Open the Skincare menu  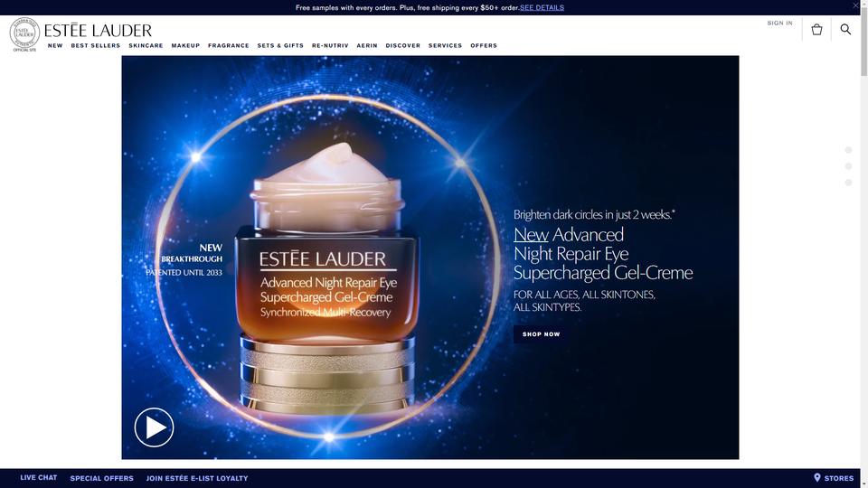coord(146,45)
